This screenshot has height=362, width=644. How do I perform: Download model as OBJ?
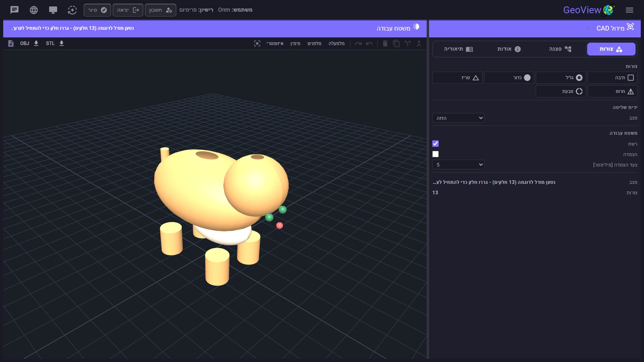pyautogui.click(x=29, y=43)
